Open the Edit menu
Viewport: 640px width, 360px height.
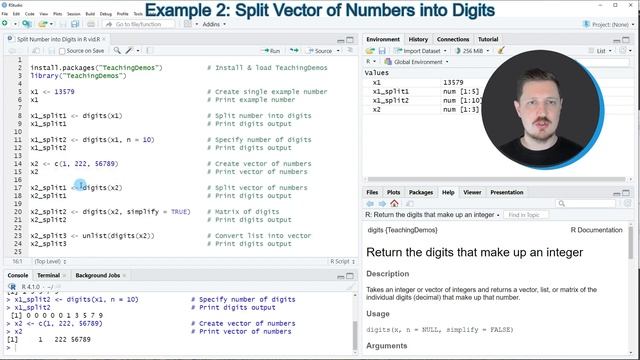16,14
